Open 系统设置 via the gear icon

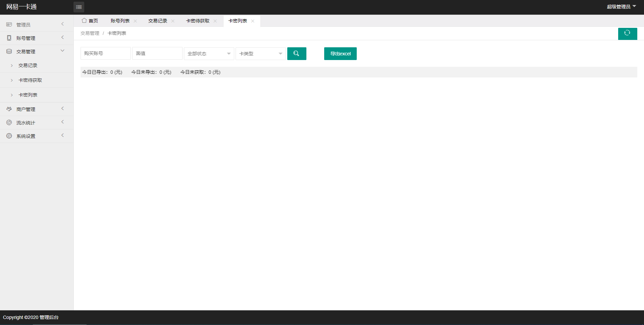point(9,136)
